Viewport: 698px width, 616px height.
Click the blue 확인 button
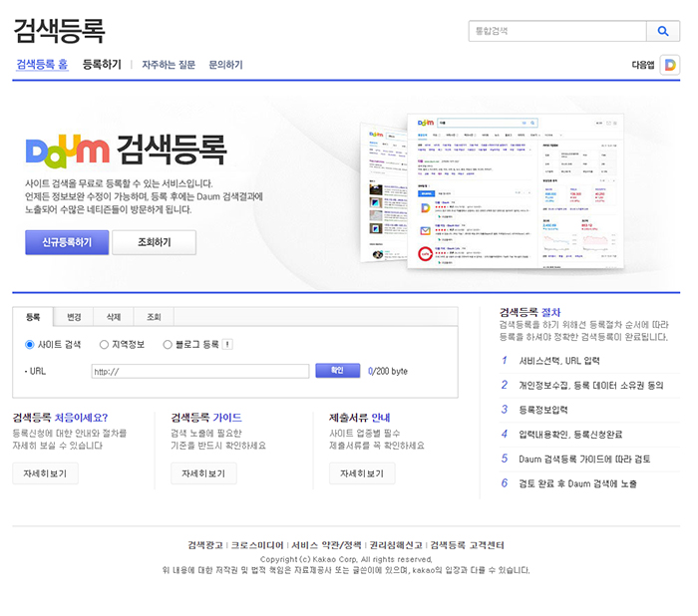point(337,371)
